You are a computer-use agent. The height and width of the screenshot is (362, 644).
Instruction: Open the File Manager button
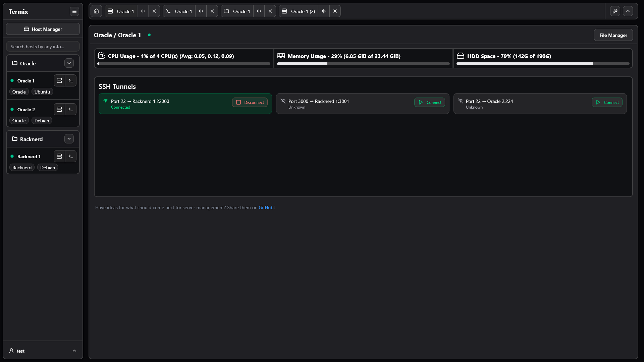point(613,35)
